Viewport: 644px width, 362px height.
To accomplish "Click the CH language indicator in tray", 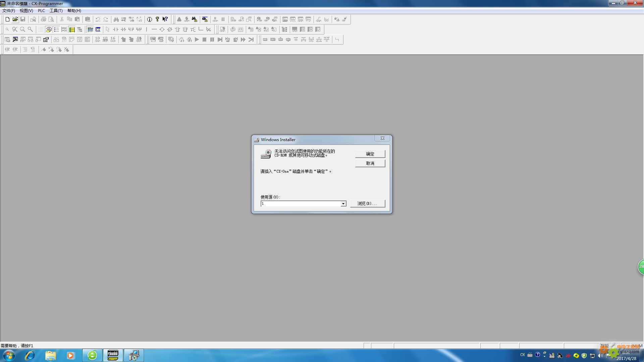I will [522, 355].
